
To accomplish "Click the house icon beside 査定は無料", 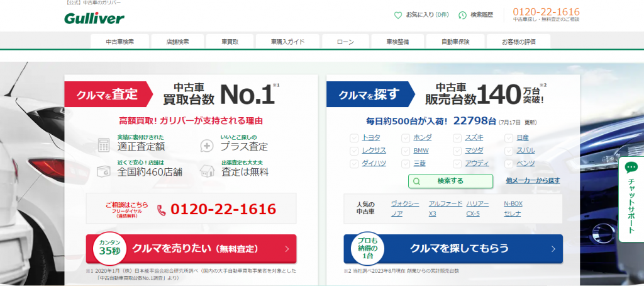I will pos(206,171).
